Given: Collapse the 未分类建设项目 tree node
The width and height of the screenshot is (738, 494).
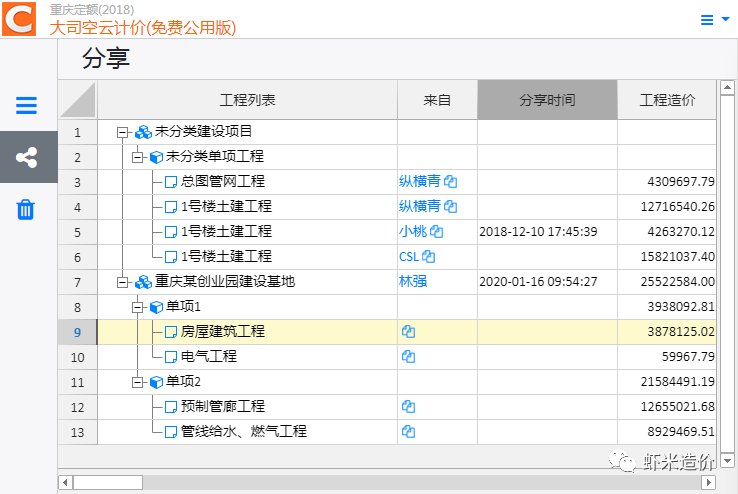Looking at the screenshot, I should pyautogui.click(x=122, y=133).
